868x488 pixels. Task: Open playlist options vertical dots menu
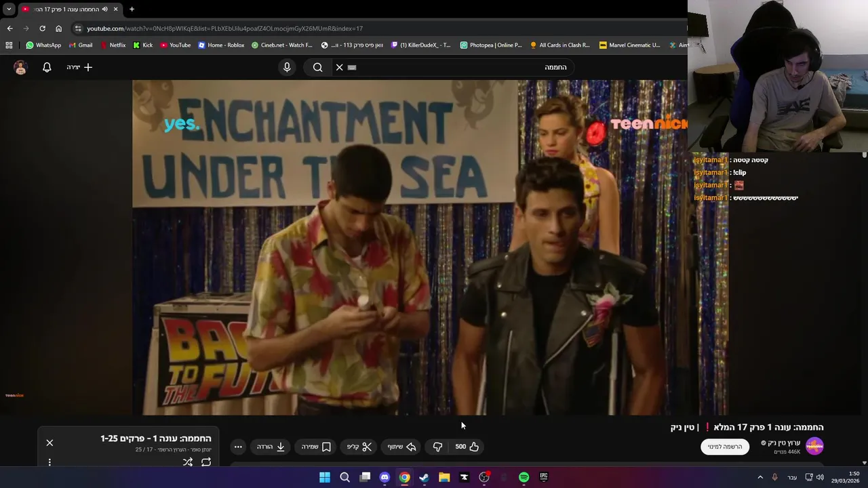[x=50, y=462]
